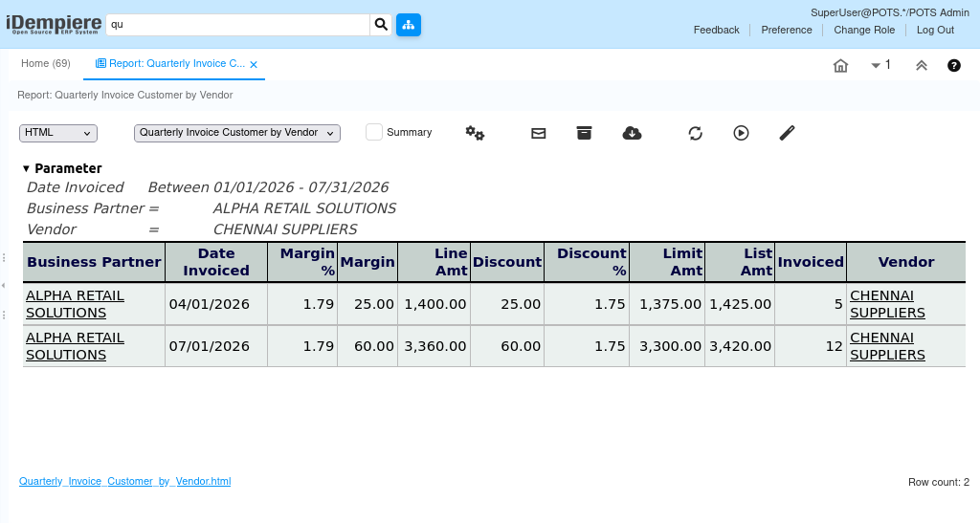
Task: Click the 1,425.00 list amount cell
Action: point(740,304)
